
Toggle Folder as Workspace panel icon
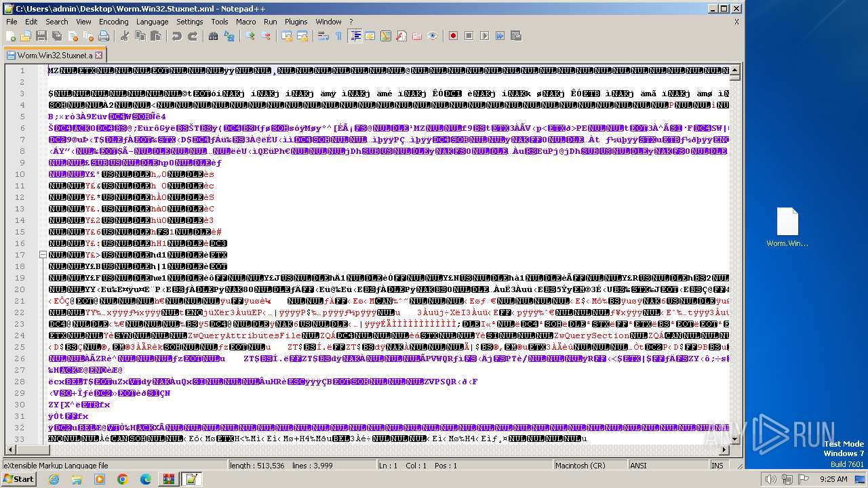tap(417, 36)
